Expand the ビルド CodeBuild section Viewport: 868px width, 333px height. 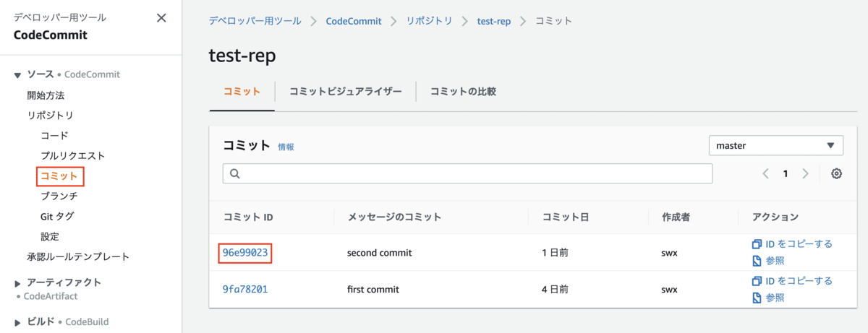(x=18, y=322)
